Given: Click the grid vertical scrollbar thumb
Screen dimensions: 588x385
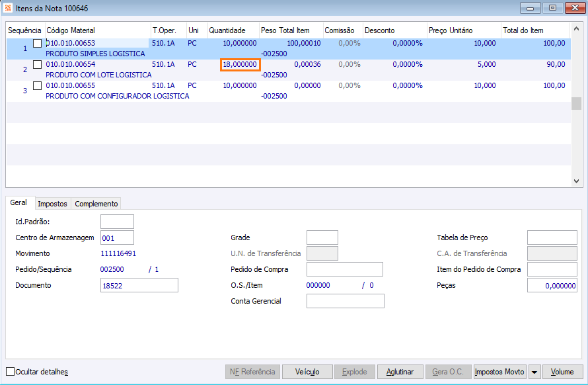Looking at the screenshot, I should 576,104.
